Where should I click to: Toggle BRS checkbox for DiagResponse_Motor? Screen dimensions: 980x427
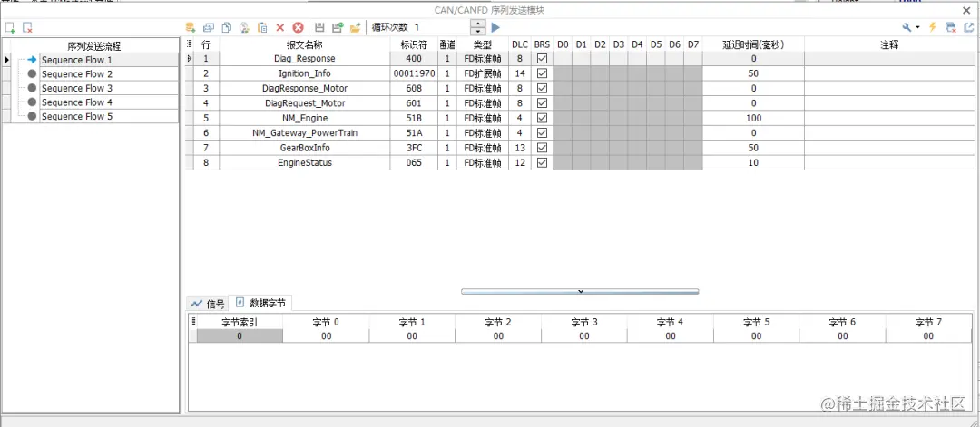542,88
